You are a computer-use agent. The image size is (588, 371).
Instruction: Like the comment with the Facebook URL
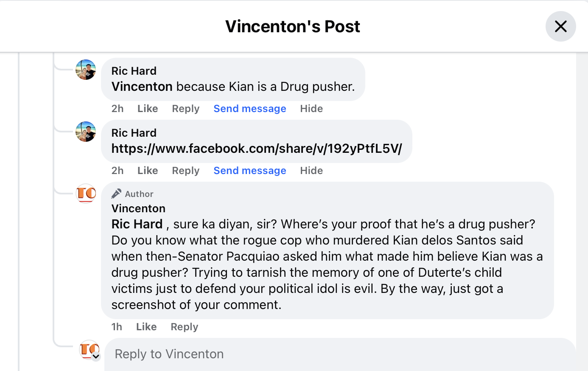click(147, 171)
